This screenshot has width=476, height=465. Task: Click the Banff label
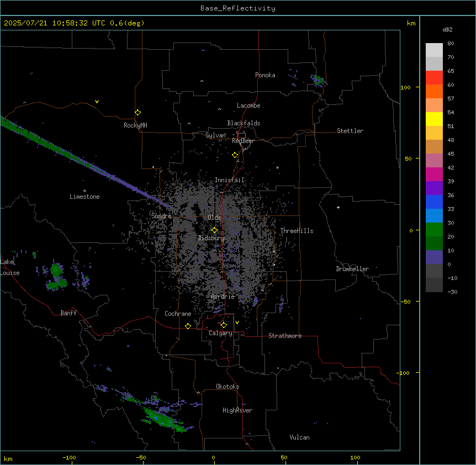68,313
